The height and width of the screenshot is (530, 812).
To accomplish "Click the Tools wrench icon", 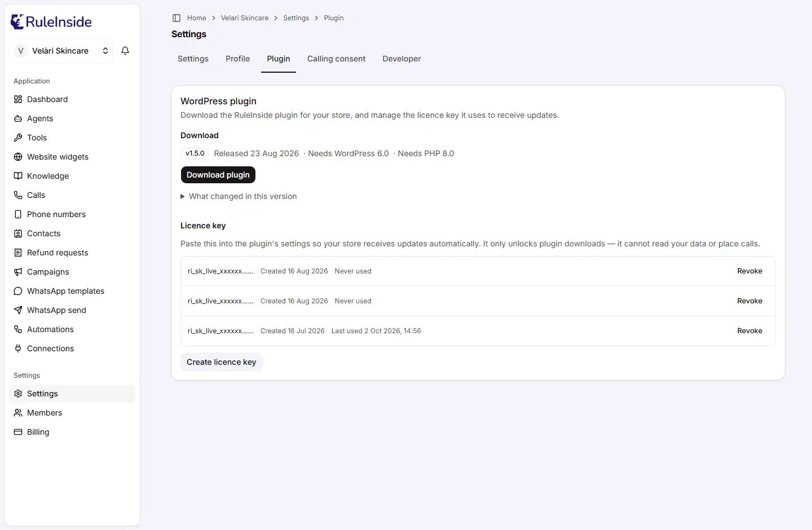I will point(18,138).
